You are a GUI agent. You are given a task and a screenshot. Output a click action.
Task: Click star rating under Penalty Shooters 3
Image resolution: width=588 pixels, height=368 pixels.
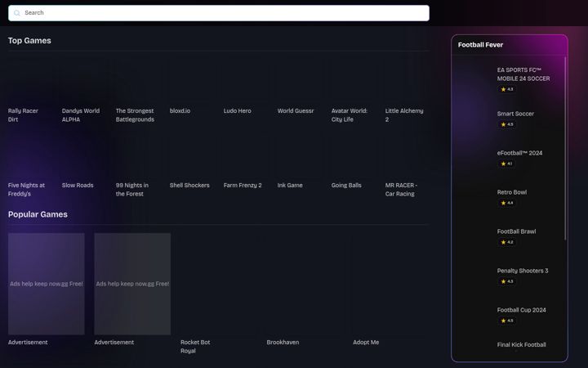[506, 281]
